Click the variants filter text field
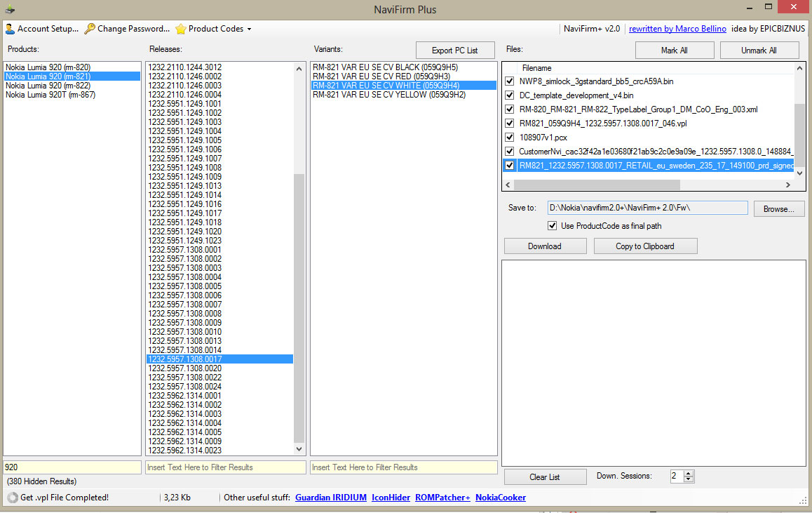 tap(404, 467)
